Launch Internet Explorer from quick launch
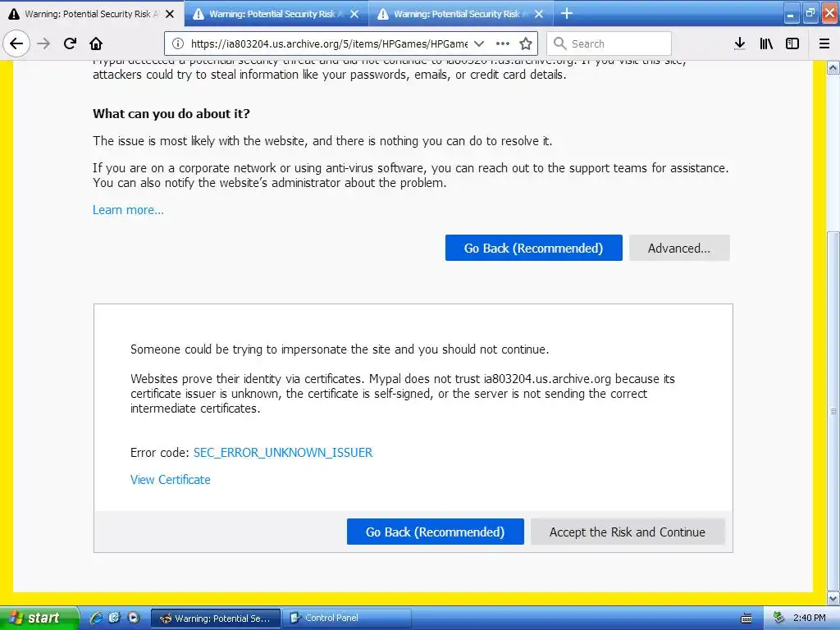The width and height of the screenshot is (840, 630). tap(96, 618)
